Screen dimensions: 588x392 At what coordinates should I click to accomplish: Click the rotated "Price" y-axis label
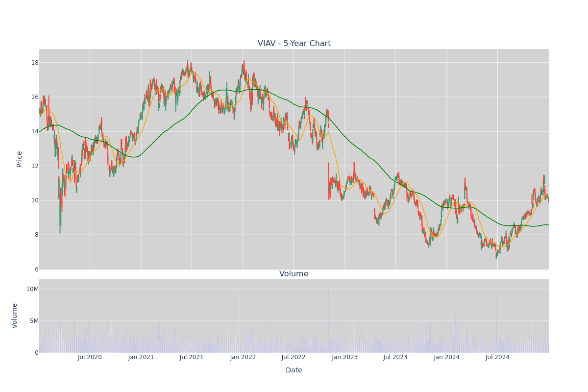click(x=20, y=159)
